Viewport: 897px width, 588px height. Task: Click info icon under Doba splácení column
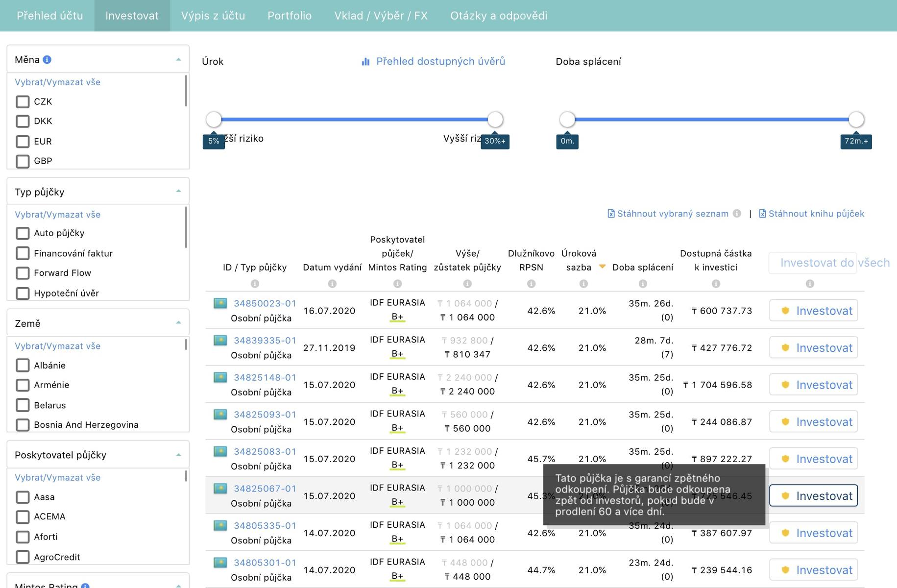pos(643,284)
